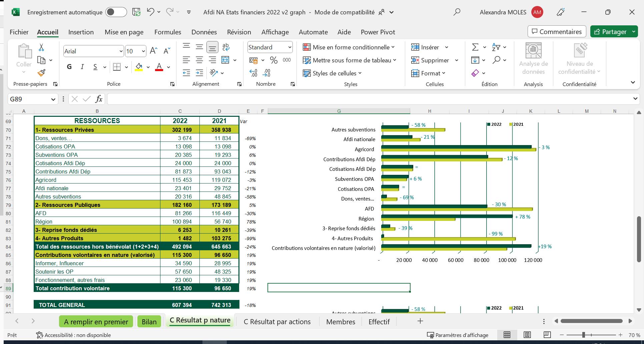Undo the last action

tap(150, 12)
